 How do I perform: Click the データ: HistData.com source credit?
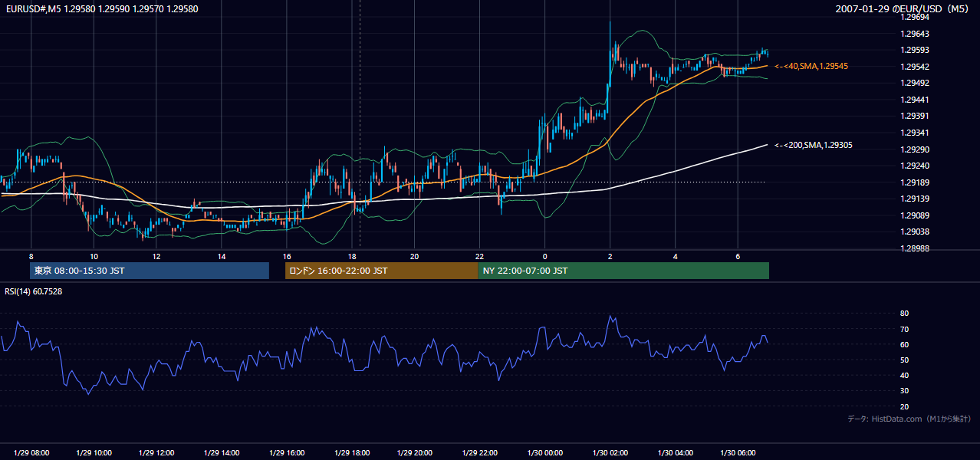pos(909,419)
